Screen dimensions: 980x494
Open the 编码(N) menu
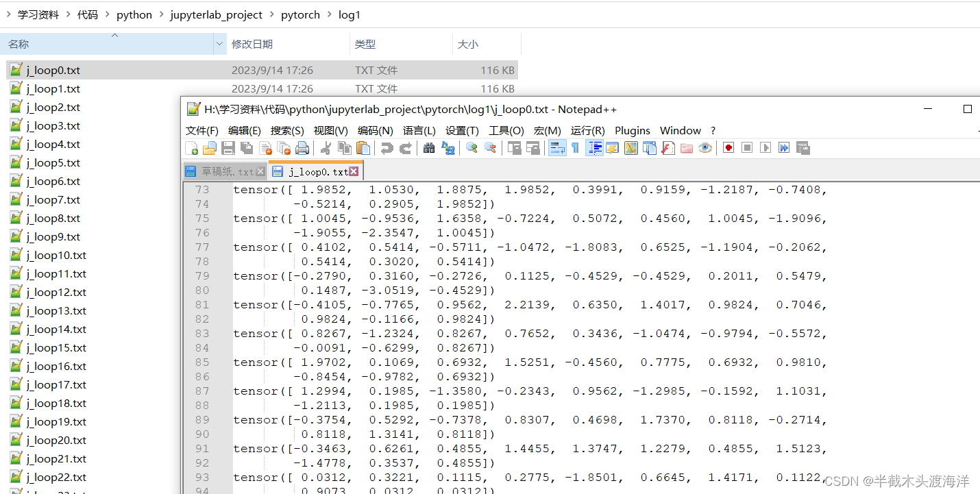point(376,130)
